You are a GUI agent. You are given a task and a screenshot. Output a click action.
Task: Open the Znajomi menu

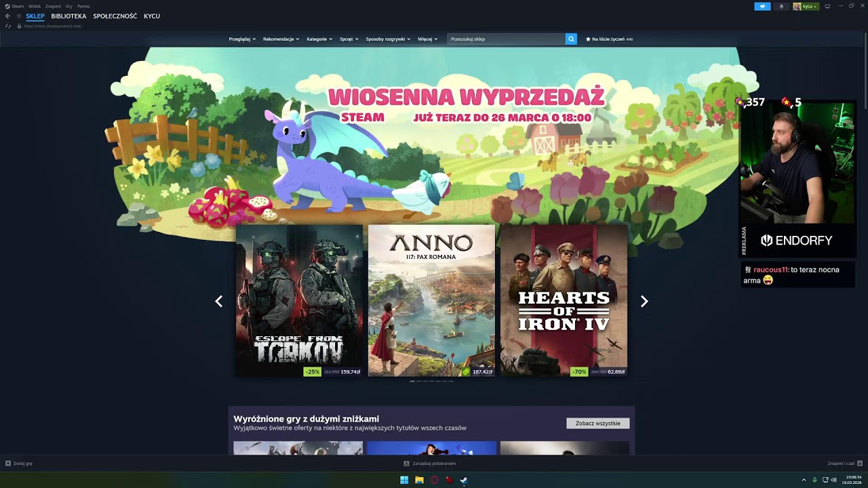tap(53, 6)
